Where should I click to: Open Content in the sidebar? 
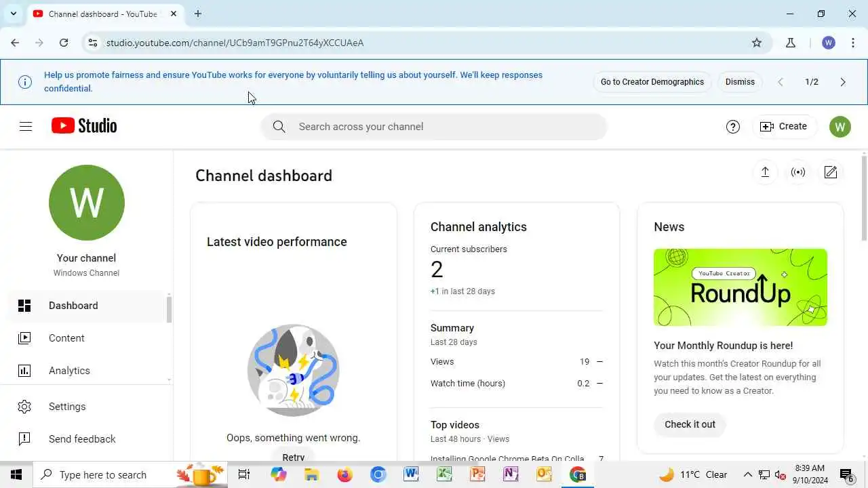pyautogui.click(x=87, y=338)
